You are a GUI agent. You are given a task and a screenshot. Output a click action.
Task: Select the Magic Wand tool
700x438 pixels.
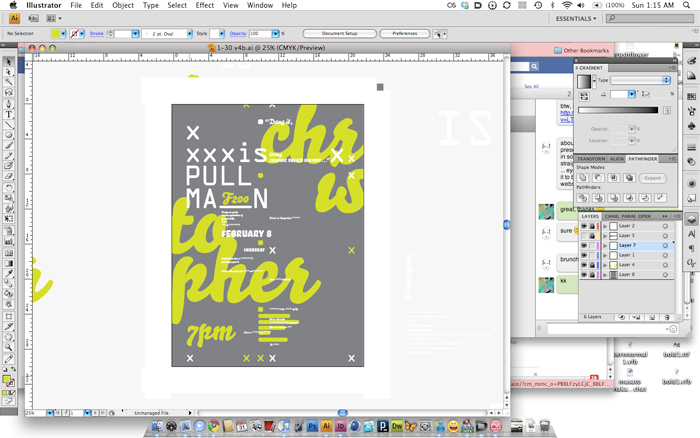click(8, 82)
